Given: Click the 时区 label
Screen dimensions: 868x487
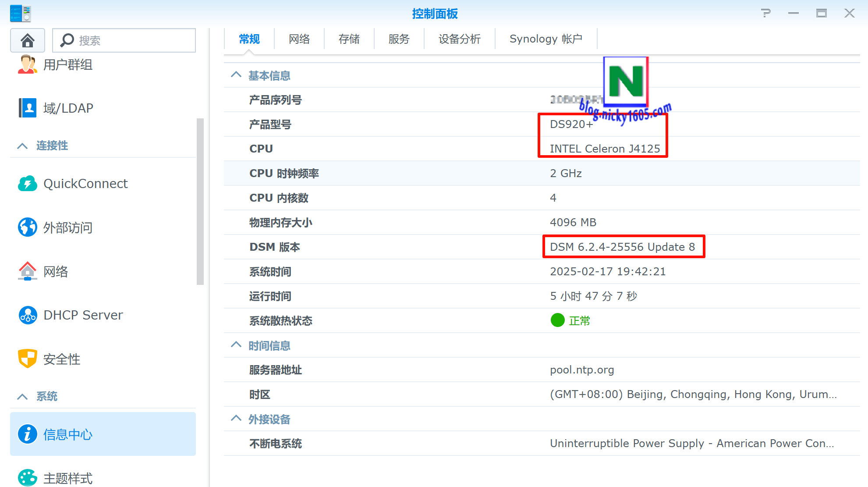Looking at the screenshot, I should [x=259, y=395].
